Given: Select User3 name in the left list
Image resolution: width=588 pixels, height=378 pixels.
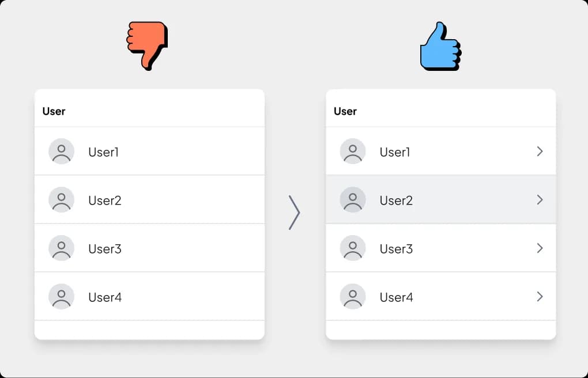Looking at the screenshot, I should 104,248.
